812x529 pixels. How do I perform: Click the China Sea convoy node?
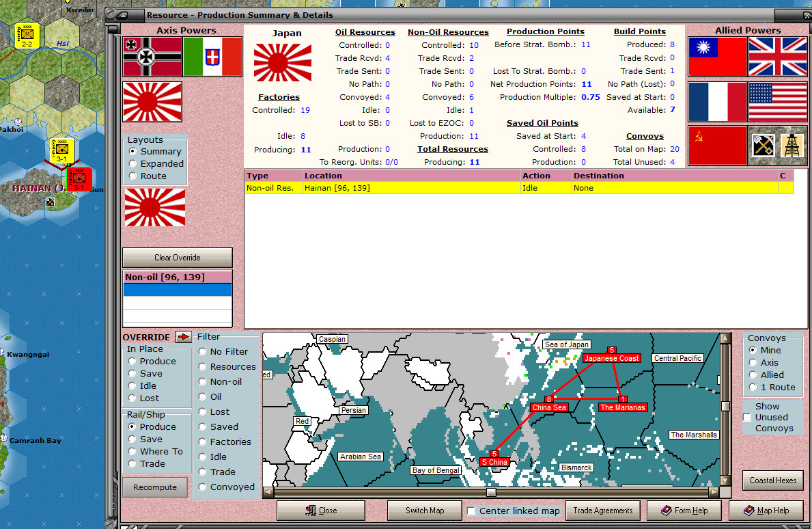pyautogui.click(x=549, y=407)
